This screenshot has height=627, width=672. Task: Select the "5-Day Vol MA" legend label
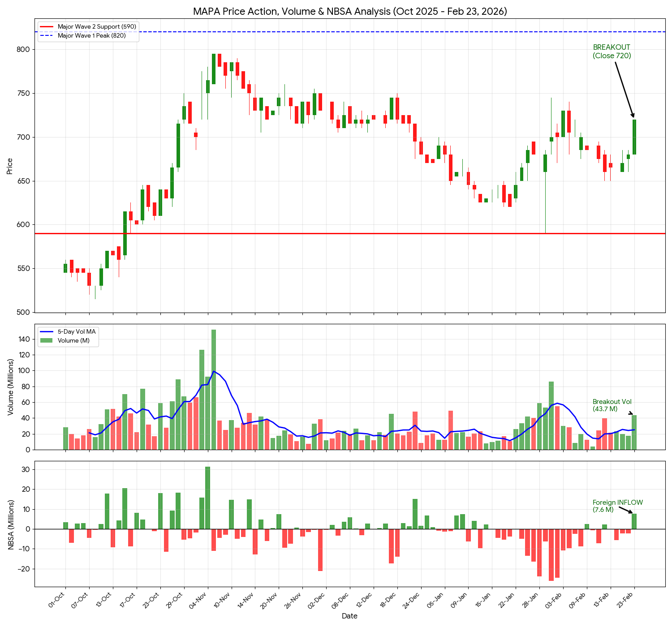[77, 332]
